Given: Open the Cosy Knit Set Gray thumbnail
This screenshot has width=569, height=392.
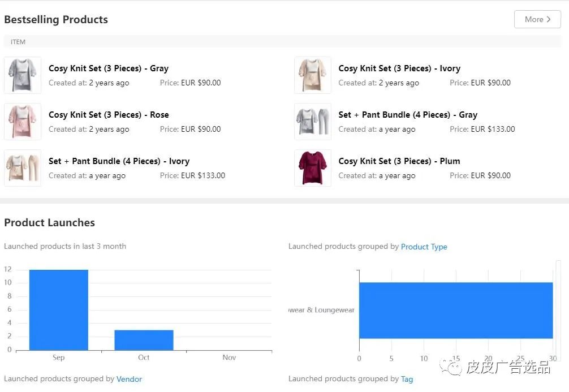Looking at the screenshot, I should point(23,75).
